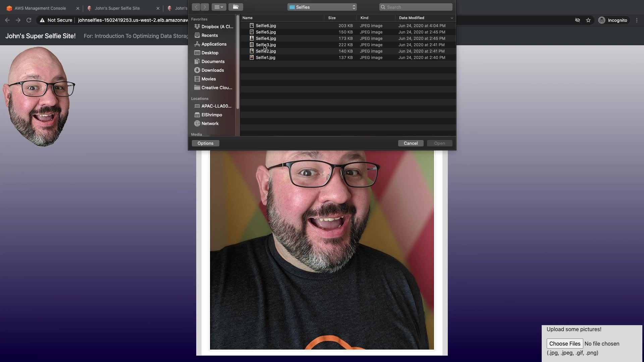Viewport: 644px width, 362px height.
Task: Click the new folder icon in dialog toolbar
Action: 235,7
